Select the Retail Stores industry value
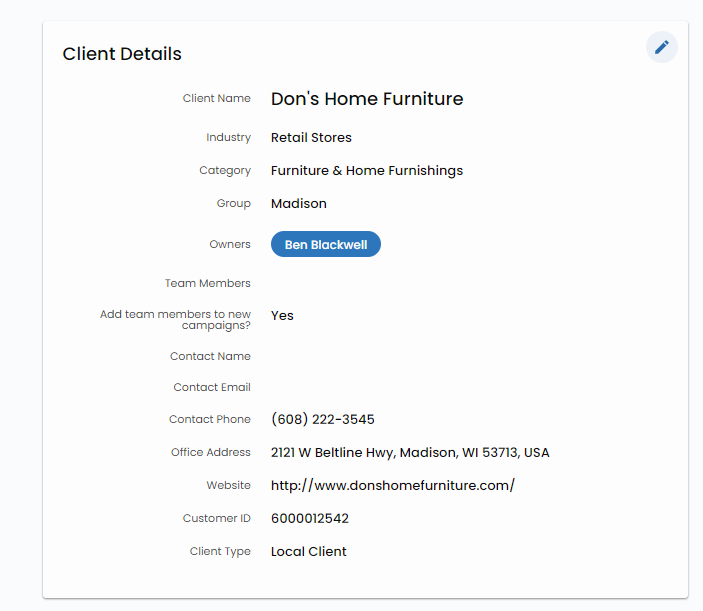Screen dimensions: 703x611 point(311,138)
